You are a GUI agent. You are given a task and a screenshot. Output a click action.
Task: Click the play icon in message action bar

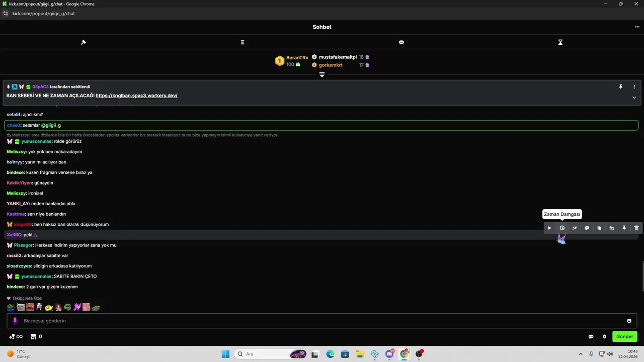549,228
